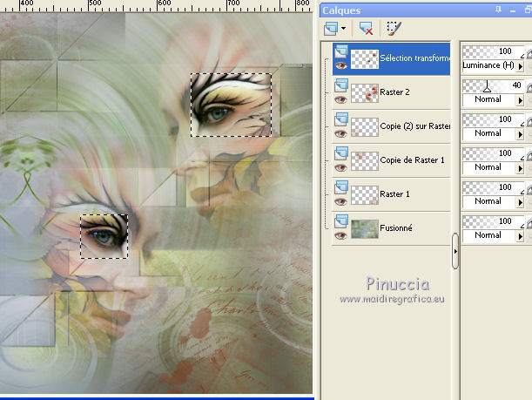
Task: Select Copie (2) sur Raster thumbnail
Action: (x=365, y=127)
